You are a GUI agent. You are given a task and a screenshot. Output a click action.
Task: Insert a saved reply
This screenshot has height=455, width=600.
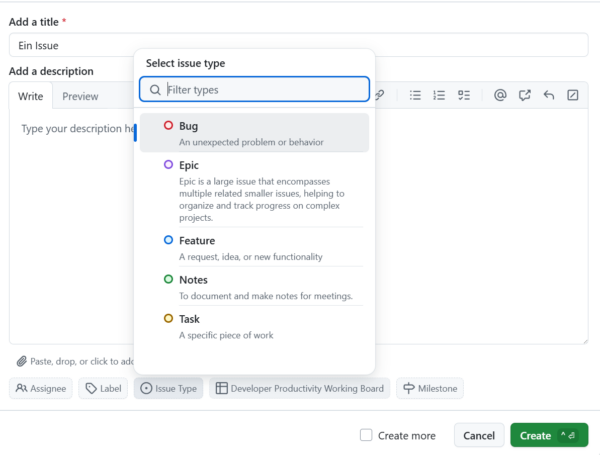(549, 95)
